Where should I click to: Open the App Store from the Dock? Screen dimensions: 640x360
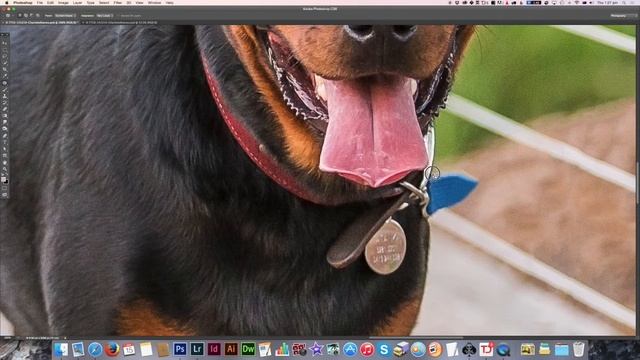pos(350,349)
